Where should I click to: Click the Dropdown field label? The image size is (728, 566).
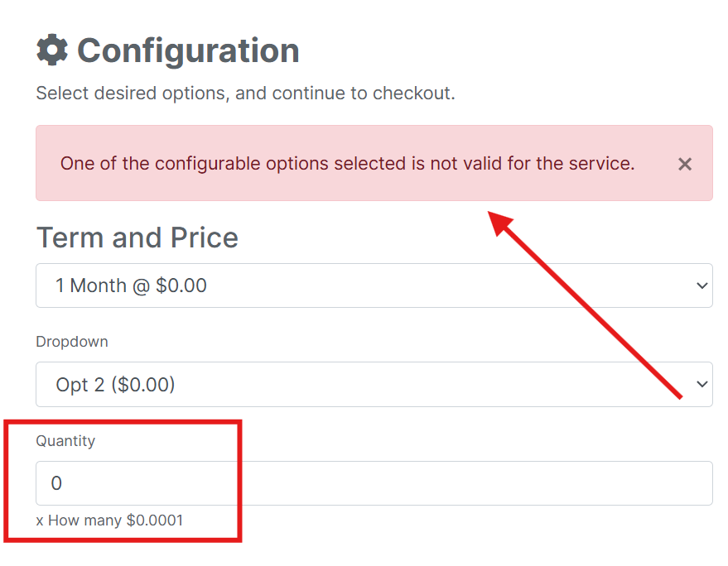[x=72, y=342]
